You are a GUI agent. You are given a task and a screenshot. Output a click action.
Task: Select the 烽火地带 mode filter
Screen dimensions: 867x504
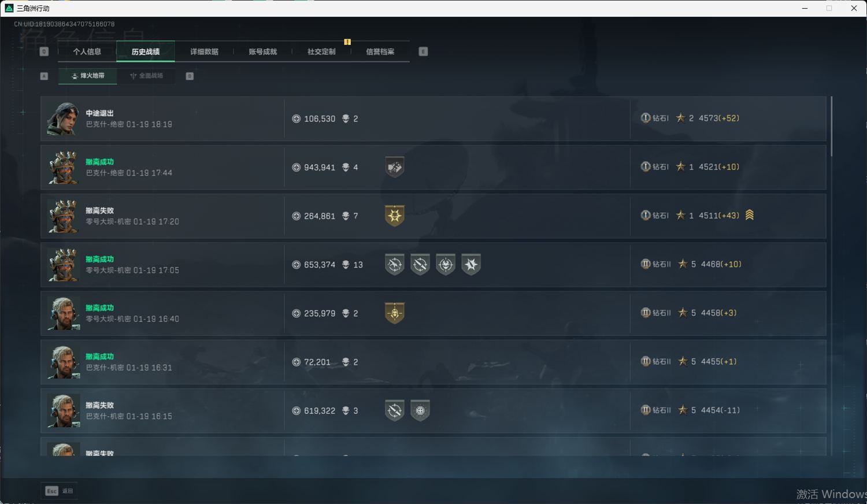pos(88,76)
